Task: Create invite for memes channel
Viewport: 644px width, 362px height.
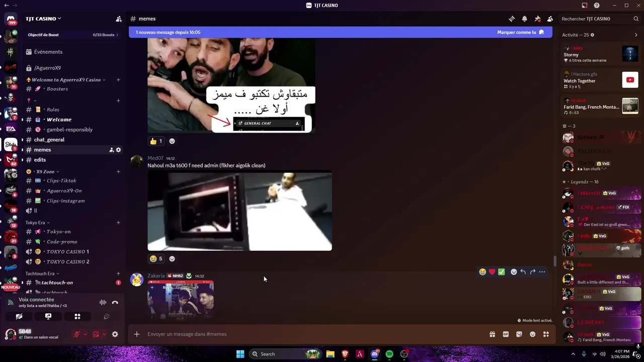Action: pos(111,150)
